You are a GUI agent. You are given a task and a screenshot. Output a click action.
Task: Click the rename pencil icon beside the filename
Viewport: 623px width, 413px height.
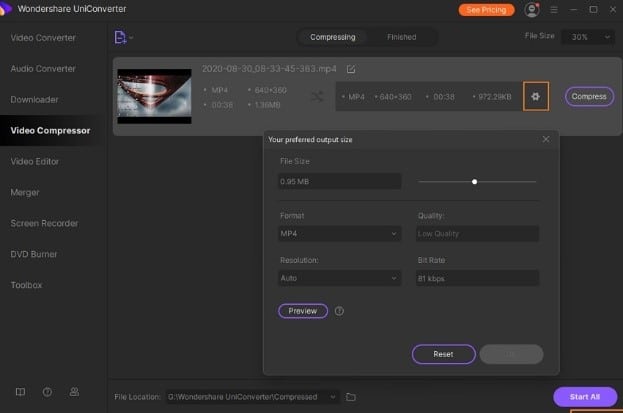pyautogui.click(x=350, y=69)
